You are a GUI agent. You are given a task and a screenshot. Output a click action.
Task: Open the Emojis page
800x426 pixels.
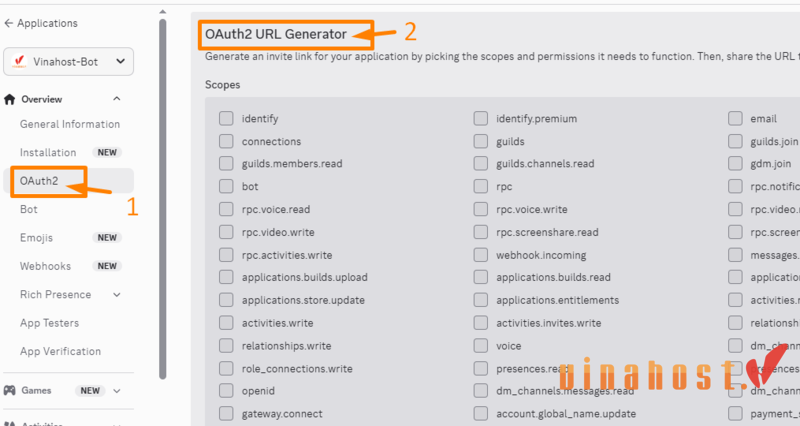pyautogui.click(x=37, y=238)
